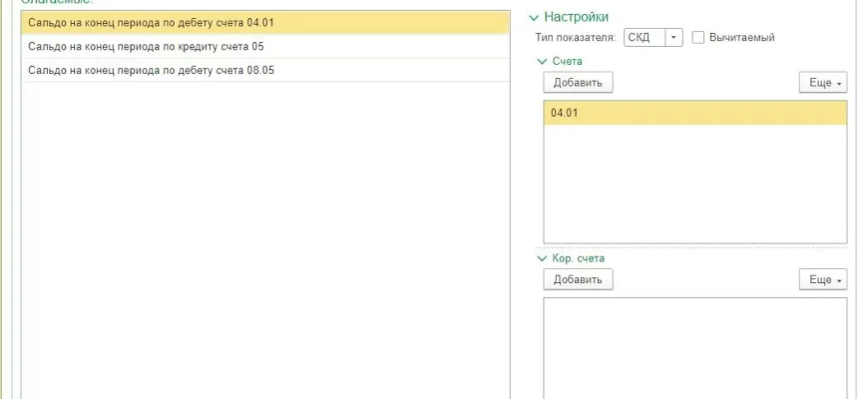Collapse the Счета group
Screen dimensions: 868x399
[x=543, y=62]
